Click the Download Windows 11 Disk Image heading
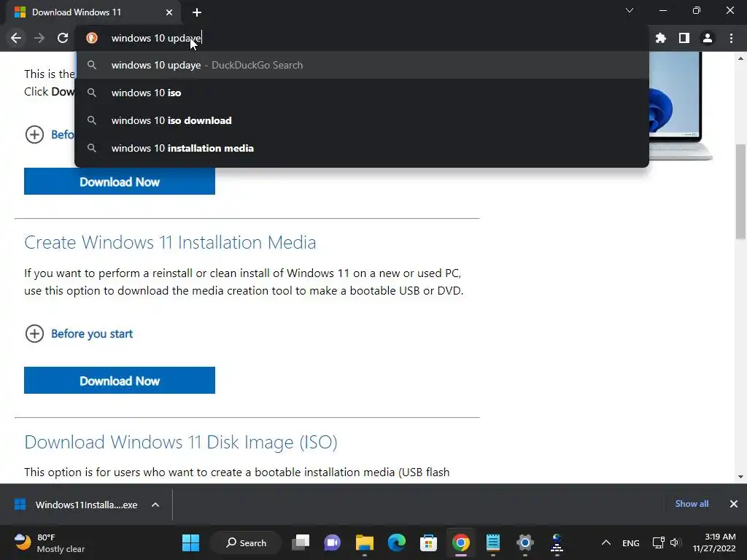This screenshot has height=560, width=747. (181, 442)
